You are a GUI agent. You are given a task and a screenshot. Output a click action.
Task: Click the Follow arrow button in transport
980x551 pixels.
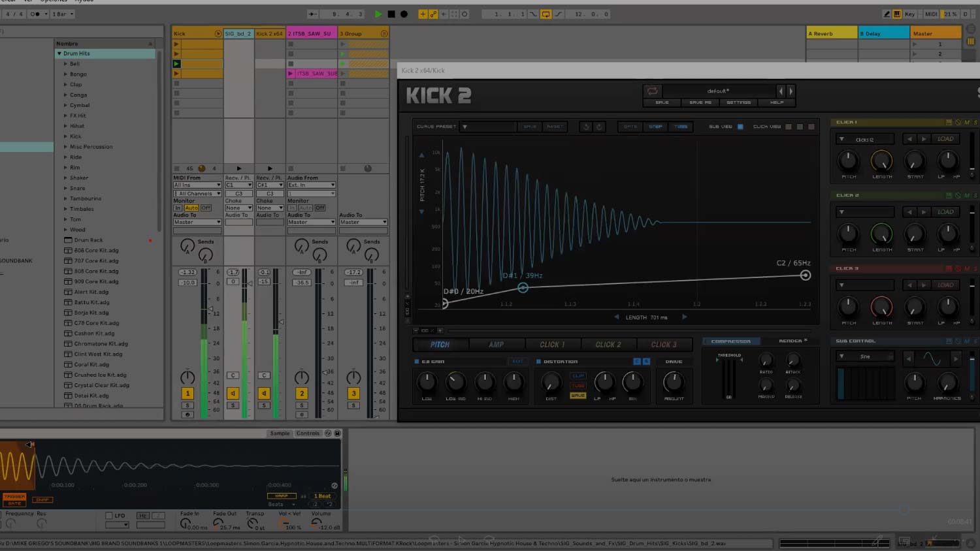coord(313,14)
